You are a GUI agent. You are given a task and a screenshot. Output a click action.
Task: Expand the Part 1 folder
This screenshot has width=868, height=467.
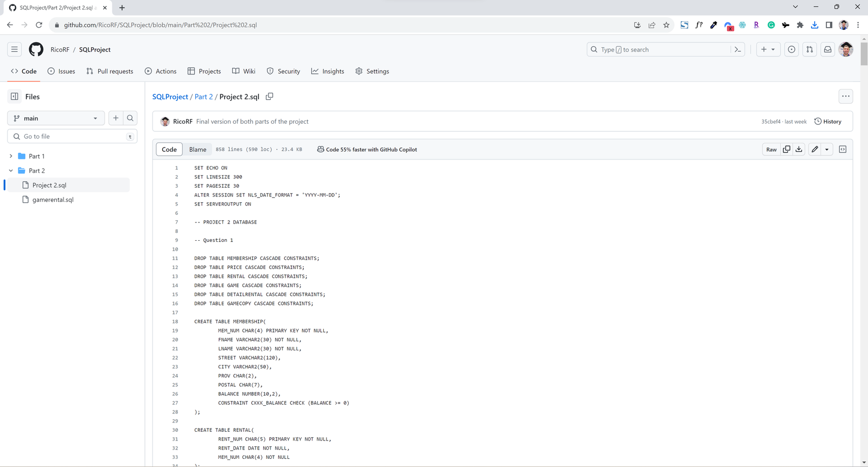(11, 156)
